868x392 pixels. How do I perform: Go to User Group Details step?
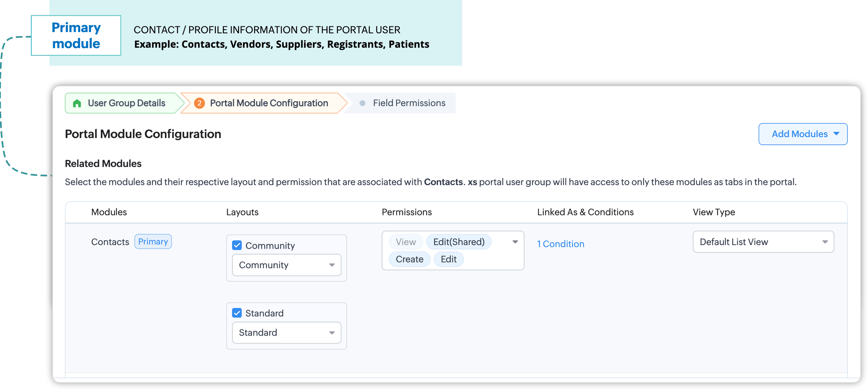pyautogui.click(x=126, y=103)
